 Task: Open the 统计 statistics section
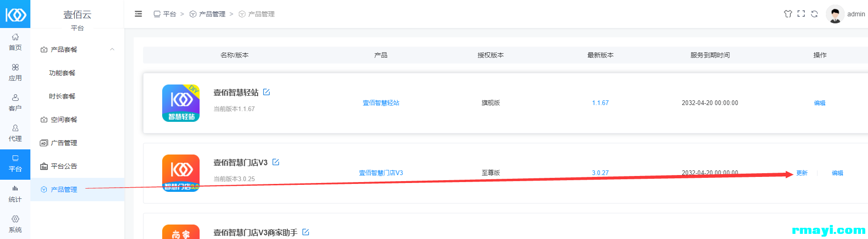click(15, 194)
